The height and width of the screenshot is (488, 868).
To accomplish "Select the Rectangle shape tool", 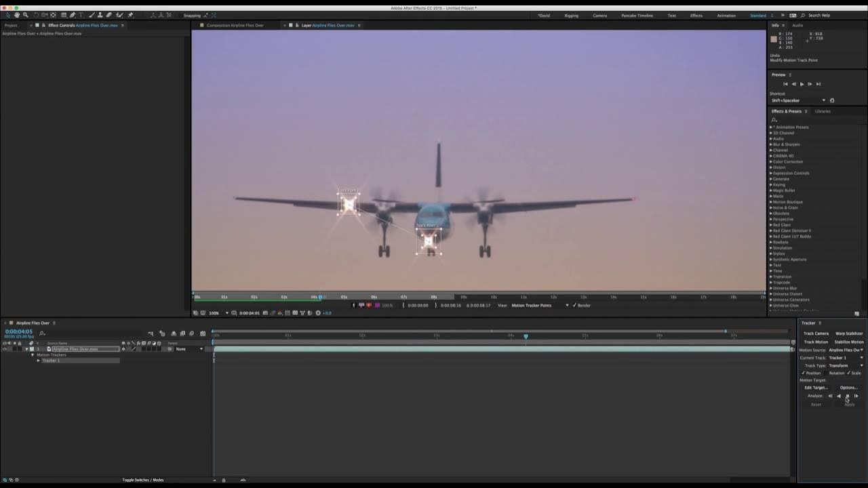I will pos(64,15).
